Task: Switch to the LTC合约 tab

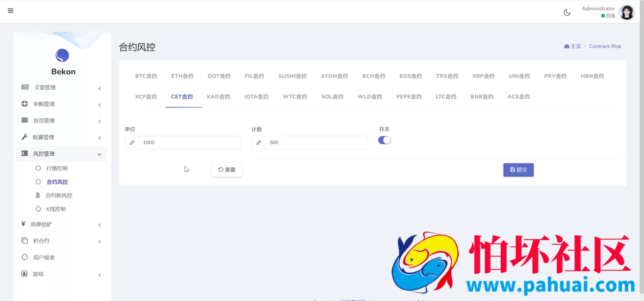Action: click(446, 96)
